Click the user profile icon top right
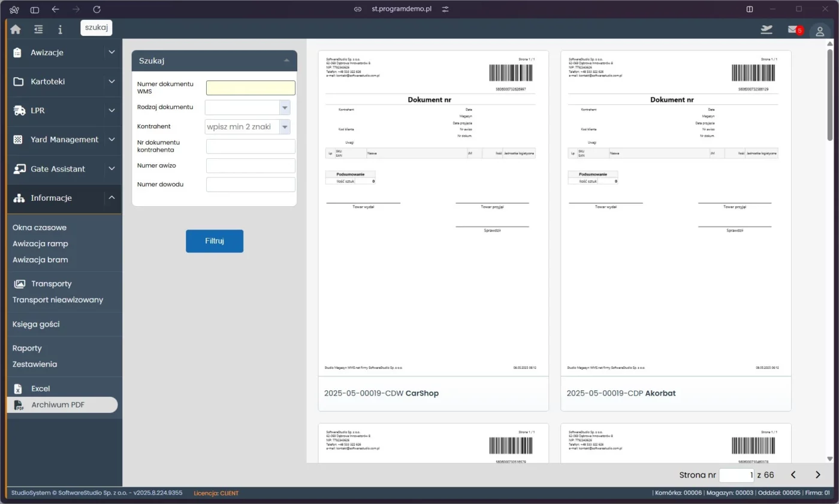 [x=820, y=31]
